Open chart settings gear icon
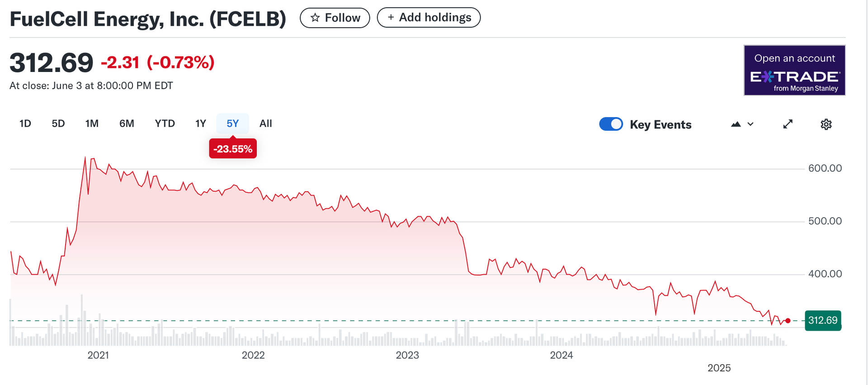The image size is (868, 385). pyautogui.click(x=826, y=124)
